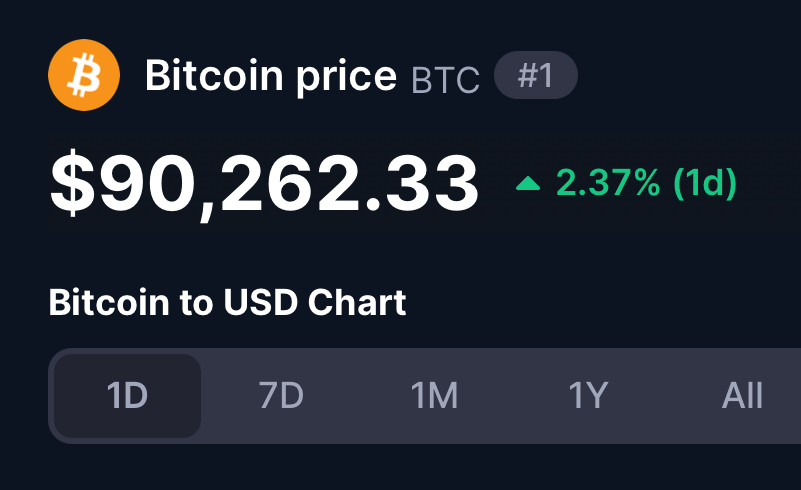This screenshot has width=801, height=490.
Task: Click the word Bitcoin in chart heading
Action: click(109, 302)
